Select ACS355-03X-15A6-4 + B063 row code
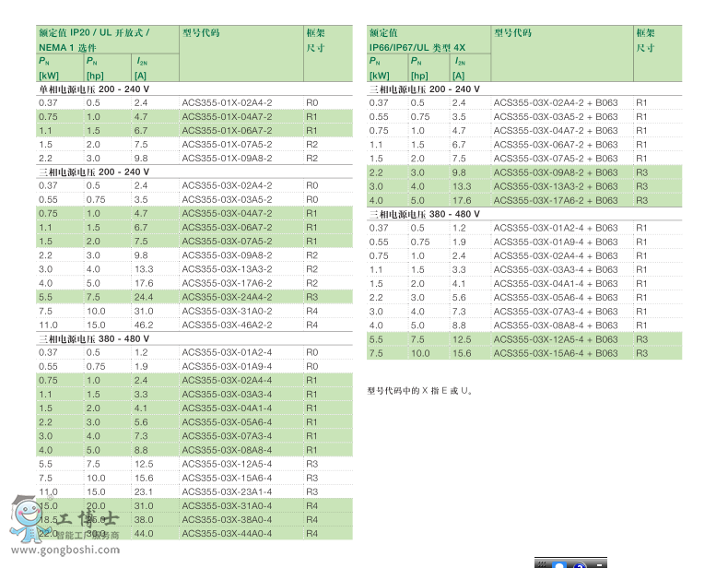This screenshot has width=728, height=568. [x=556, y=353]
